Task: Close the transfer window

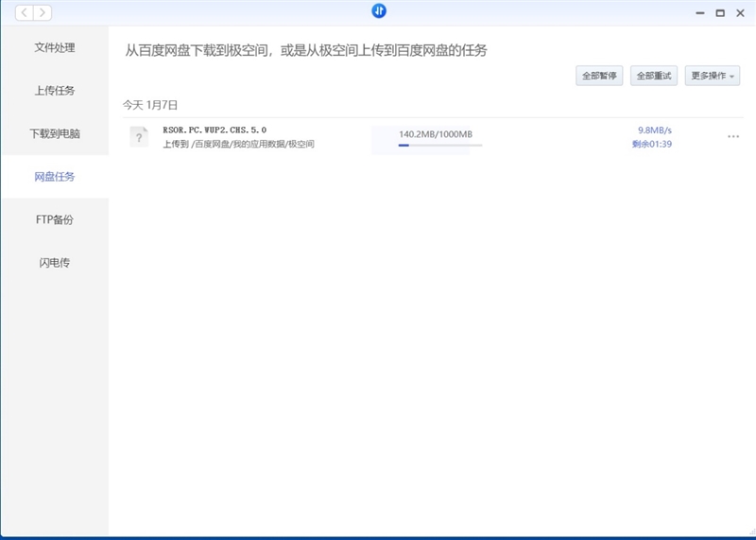Action: (x=740, y=13)
